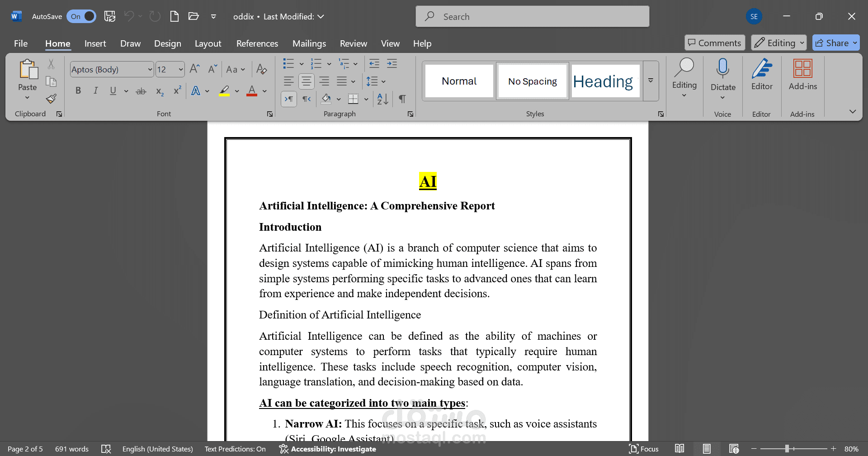Image resolution: width=868 pixels, height=456 pixels.
Task: Click the Search box
Action: tap(533, 17)
